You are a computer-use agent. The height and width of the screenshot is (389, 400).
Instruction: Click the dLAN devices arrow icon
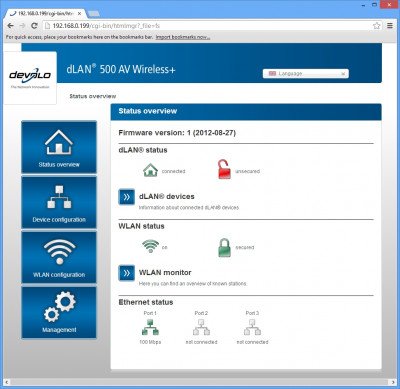[127, 197]
